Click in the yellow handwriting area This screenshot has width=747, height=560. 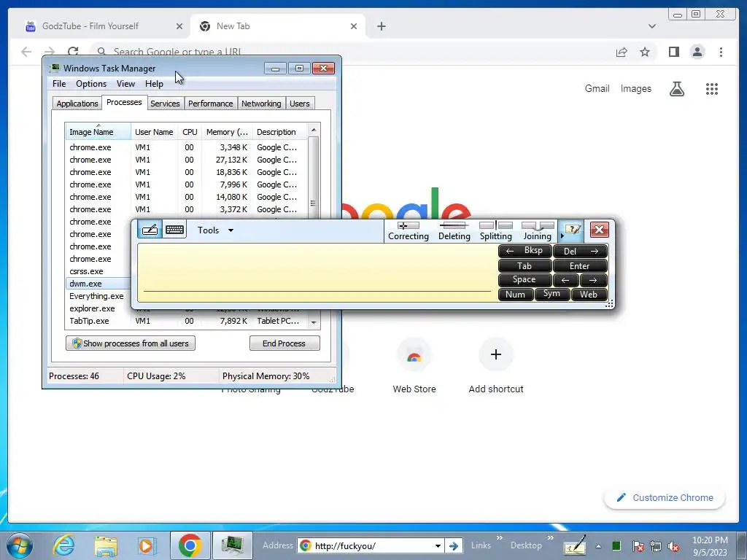317,273
